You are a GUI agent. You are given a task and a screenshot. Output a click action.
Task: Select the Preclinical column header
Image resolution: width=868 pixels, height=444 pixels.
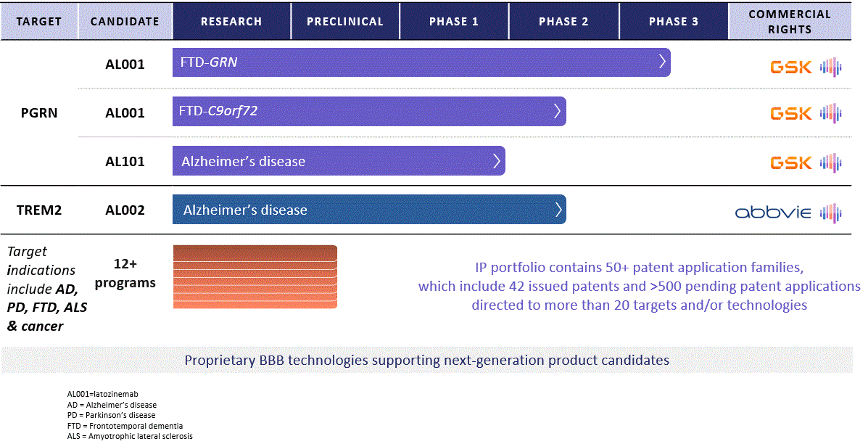click(x=344, y=21)
